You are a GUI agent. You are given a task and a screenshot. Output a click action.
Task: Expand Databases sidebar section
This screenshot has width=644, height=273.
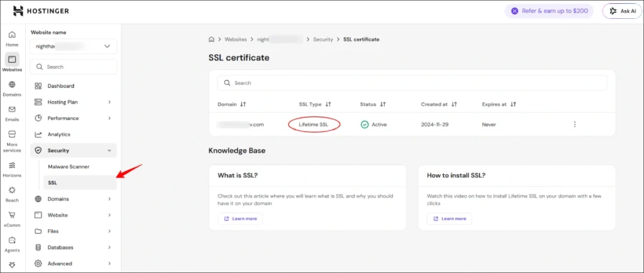tap(74, 248)
